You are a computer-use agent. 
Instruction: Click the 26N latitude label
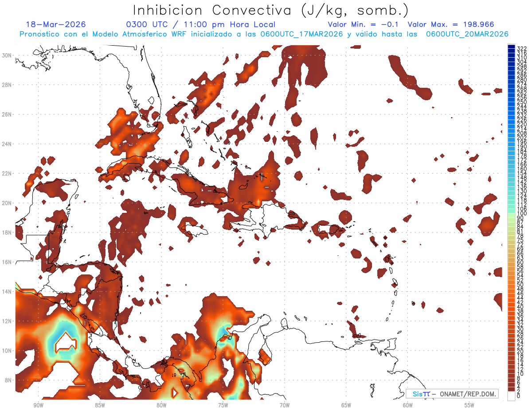(6, 114)
